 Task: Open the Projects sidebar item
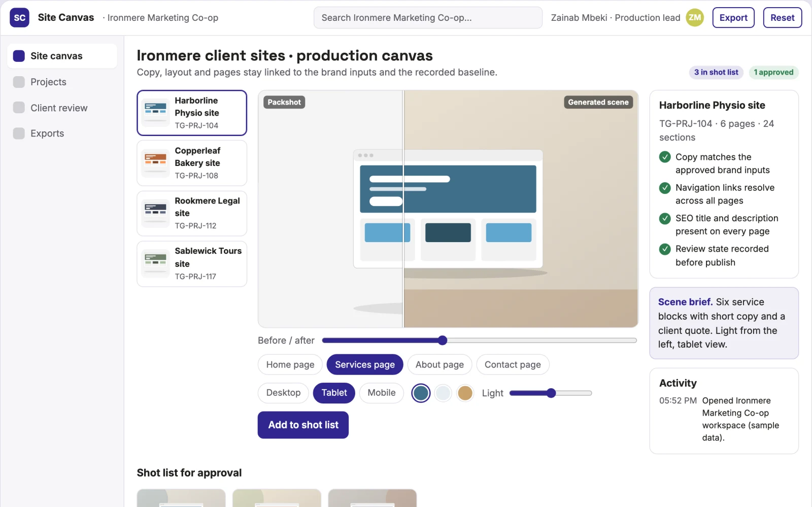click(62, 82)
